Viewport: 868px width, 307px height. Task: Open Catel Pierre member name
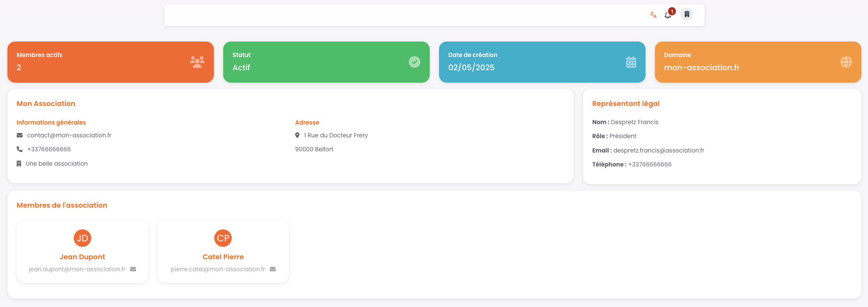click(x=223, y=257)
